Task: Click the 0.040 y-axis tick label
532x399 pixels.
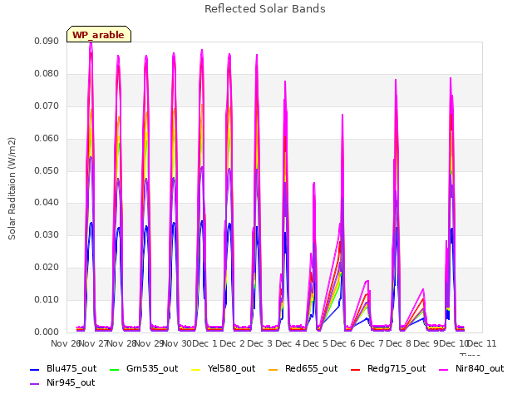Action: coord(47,203)
